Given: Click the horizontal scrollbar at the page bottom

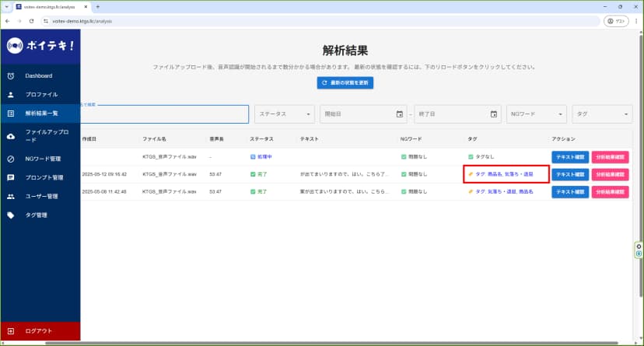Looking at the screenshot, I should 331,343.
